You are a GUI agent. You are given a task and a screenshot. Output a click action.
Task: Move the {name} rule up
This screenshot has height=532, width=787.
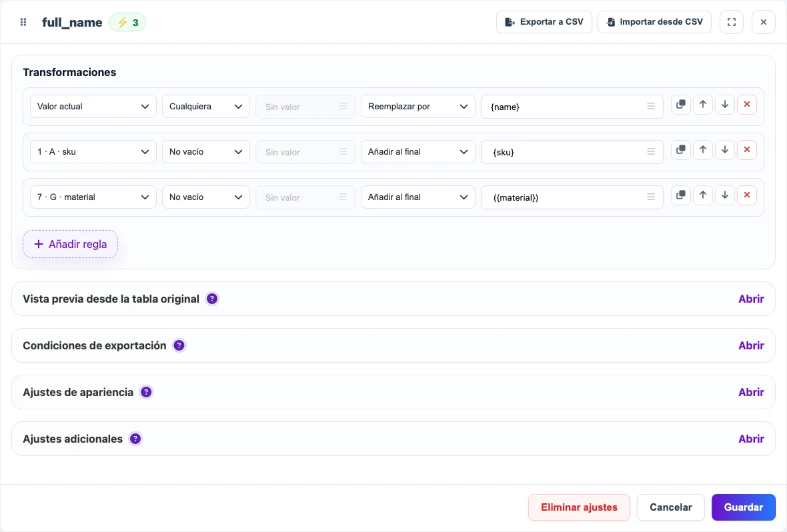pos(703,105)
